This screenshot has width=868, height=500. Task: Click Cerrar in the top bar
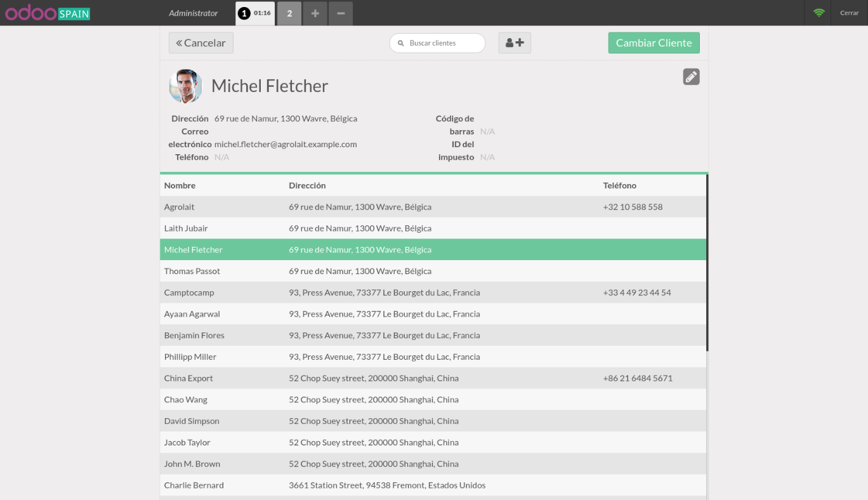tap(849, 13)
